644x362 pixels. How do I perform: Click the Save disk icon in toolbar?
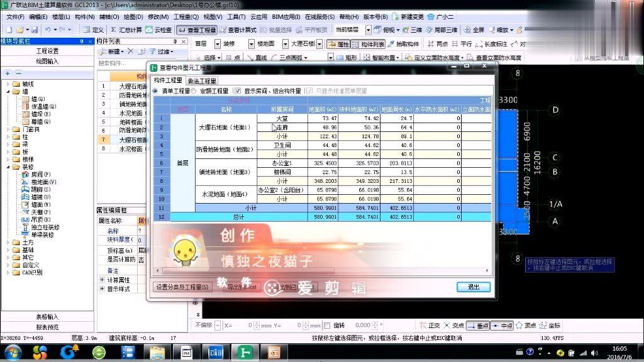pyautogui.click(x=35, y=30)
